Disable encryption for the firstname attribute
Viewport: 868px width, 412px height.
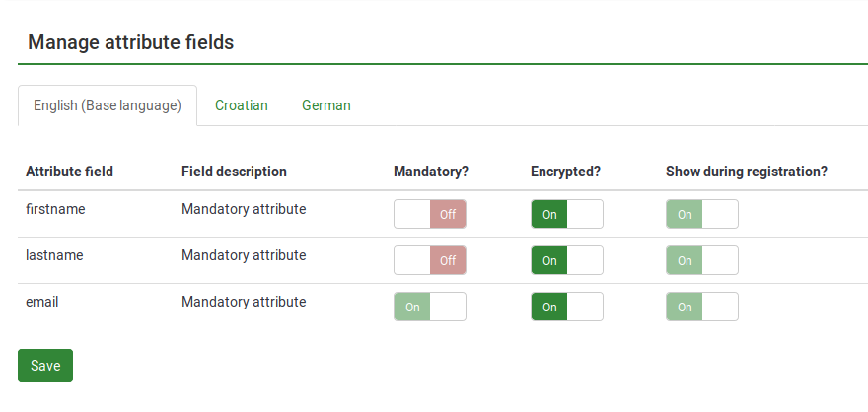click(x=567, y=214)
